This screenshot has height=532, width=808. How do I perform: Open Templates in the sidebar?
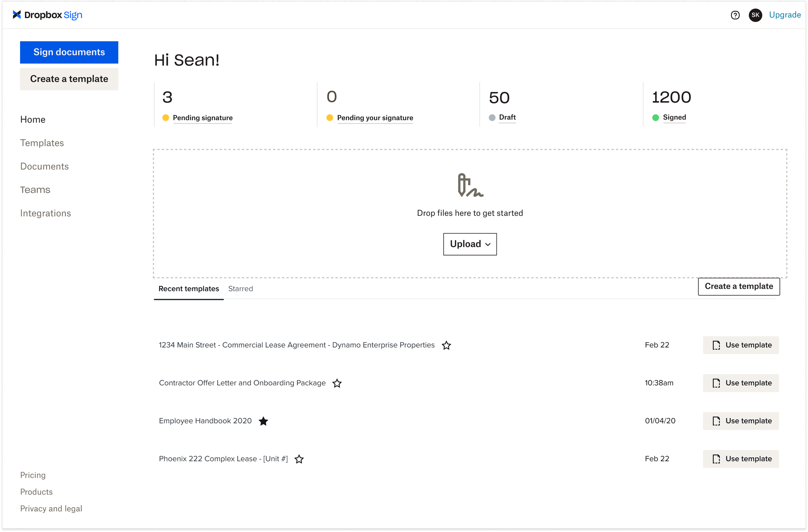pyautogui.click(x=42, y=143)
